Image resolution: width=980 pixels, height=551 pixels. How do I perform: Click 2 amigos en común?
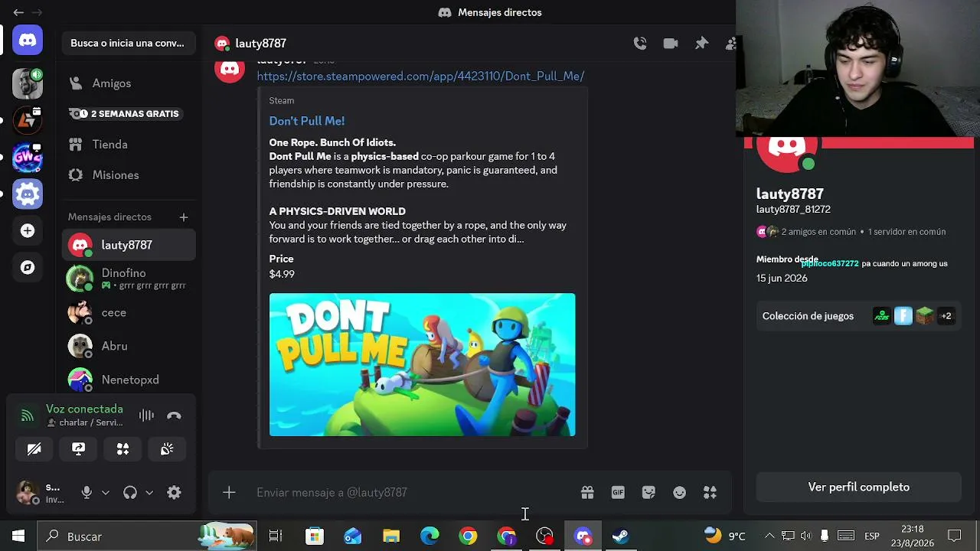point(818,232)
